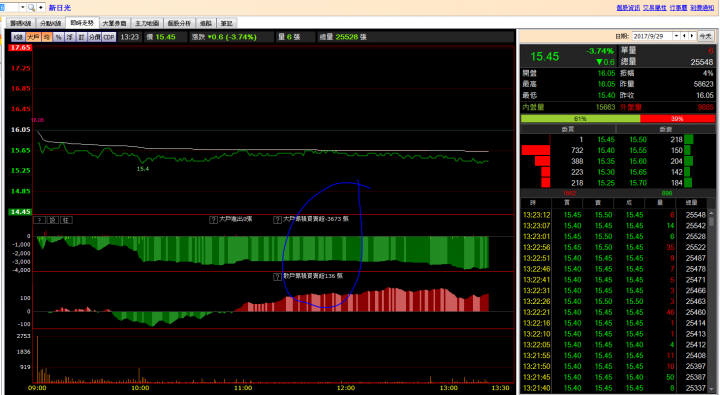Click the stock search magnifier icon
Screen dimensions: 720x395
(x=31, y=7)
